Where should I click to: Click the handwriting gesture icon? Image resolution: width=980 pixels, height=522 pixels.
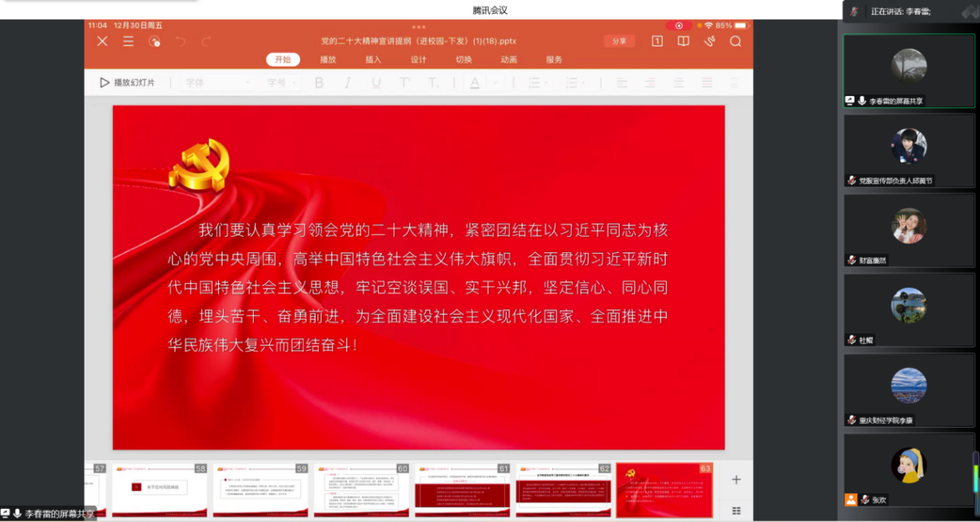[x=709, y=41]
